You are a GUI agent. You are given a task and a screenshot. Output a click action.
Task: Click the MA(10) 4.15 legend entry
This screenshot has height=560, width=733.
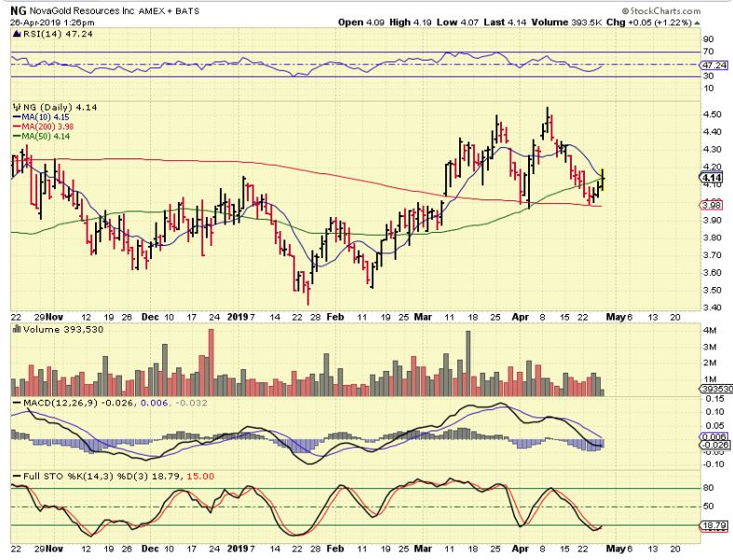(46, 117)
